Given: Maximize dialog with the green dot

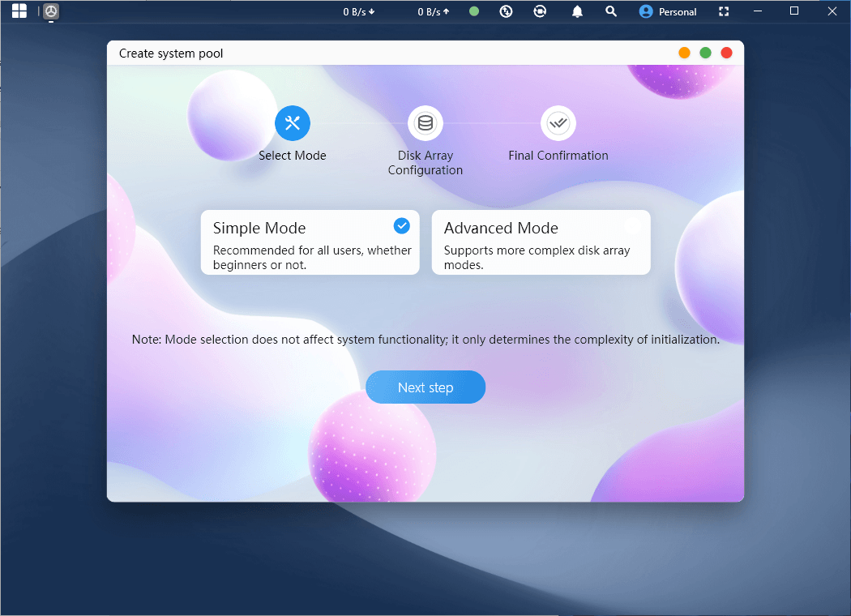Looking at the screenshot, I should click(x=706, y=53).
